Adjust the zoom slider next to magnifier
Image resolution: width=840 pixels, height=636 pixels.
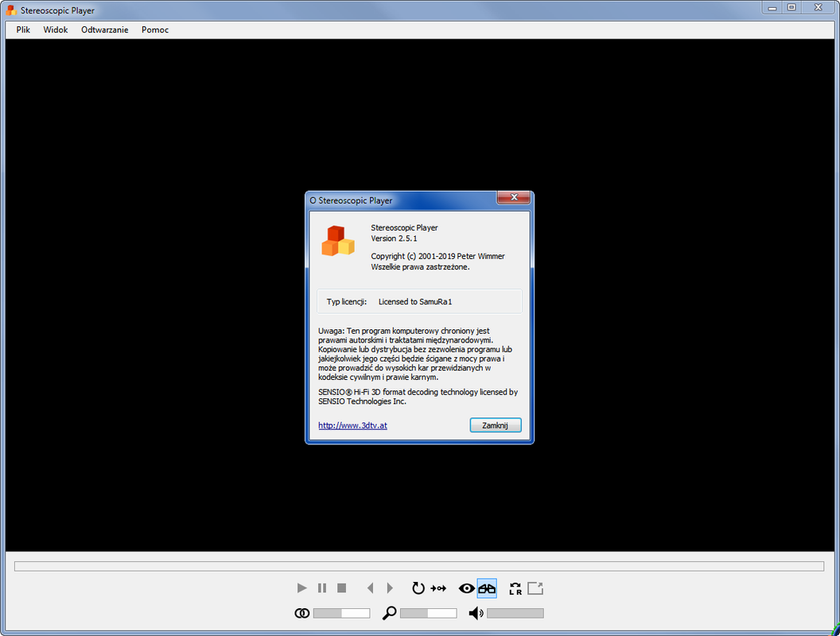tap(429, 613)
